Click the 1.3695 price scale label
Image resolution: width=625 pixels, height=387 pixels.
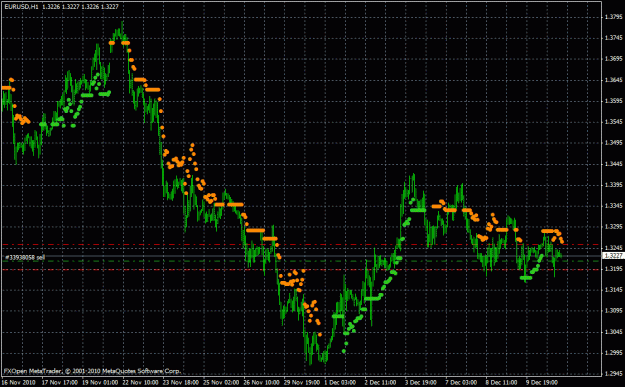613,59
